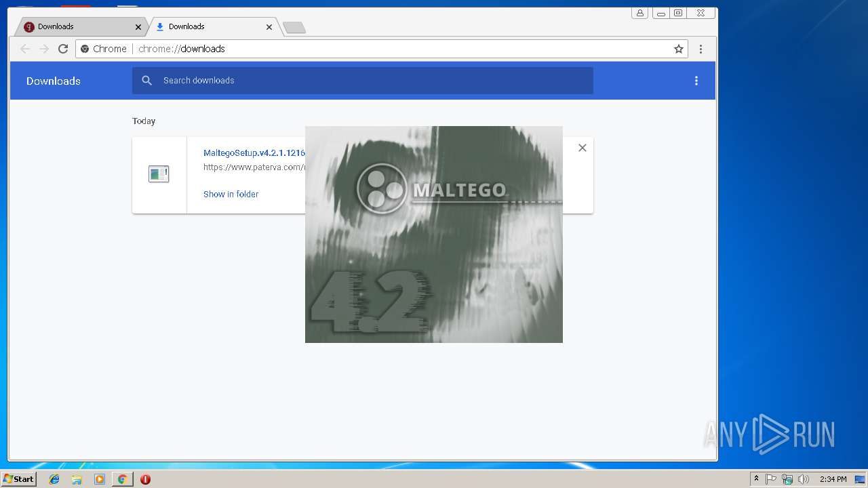
Task: Close the first Downloads tab
Action: tap(138, 27)
